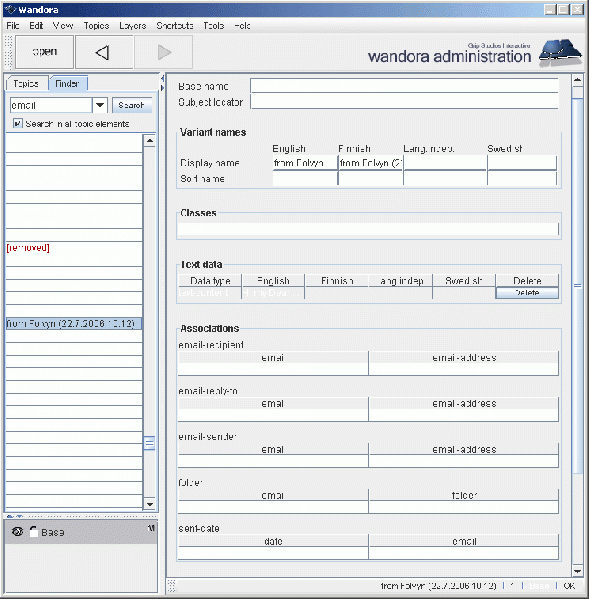Click the Swedish display name field

(x=522, y=163)
